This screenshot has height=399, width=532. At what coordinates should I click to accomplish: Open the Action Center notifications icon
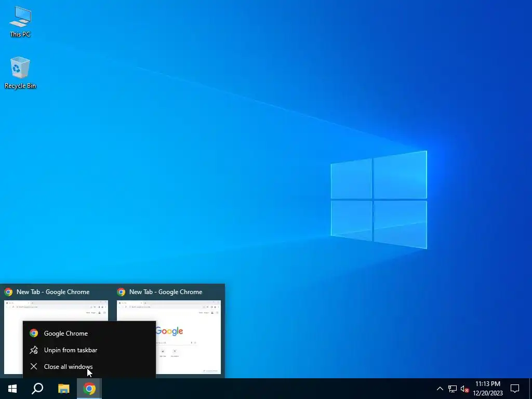(x=515, y=389)
